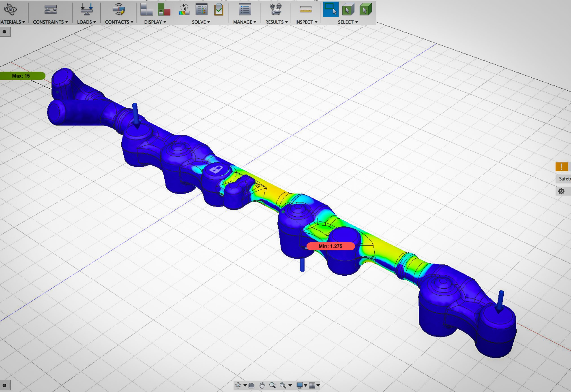The image size is (571, 392).
Task: Click the structural constraints icon
Action: pos(51,9)
